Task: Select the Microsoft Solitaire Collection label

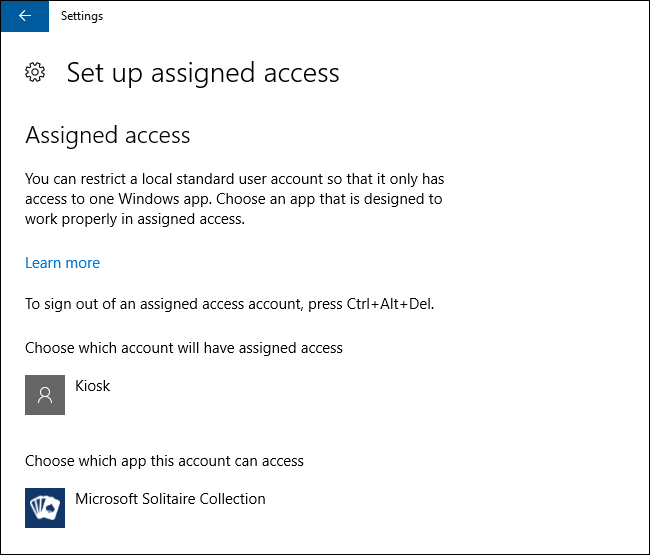Action: click(170, 498)
